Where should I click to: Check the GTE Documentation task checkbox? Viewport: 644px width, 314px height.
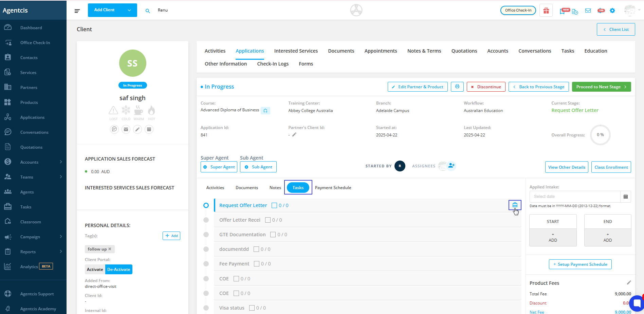click(x=273, y=235)
